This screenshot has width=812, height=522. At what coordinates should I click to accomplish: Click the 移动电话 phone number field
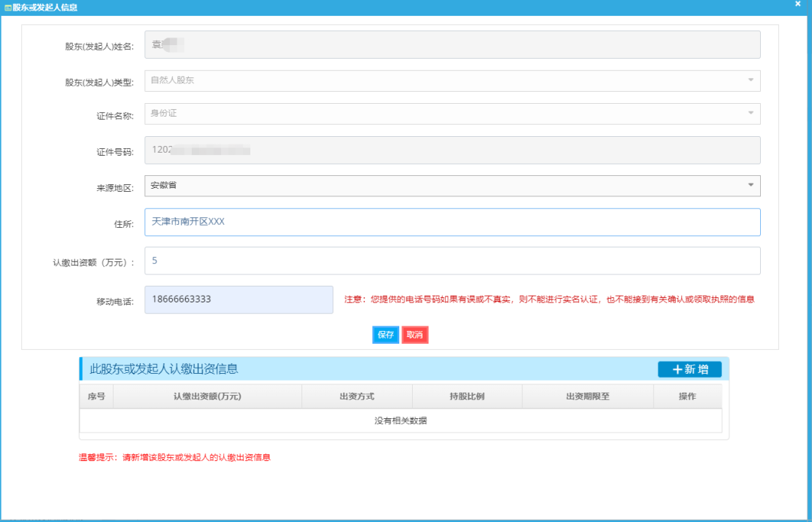tap(239, 300)
